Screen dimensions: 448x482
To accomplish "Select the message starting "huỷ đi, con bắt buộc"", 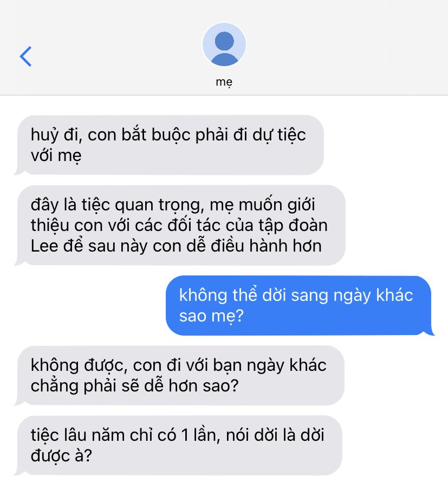I will 170,145.
